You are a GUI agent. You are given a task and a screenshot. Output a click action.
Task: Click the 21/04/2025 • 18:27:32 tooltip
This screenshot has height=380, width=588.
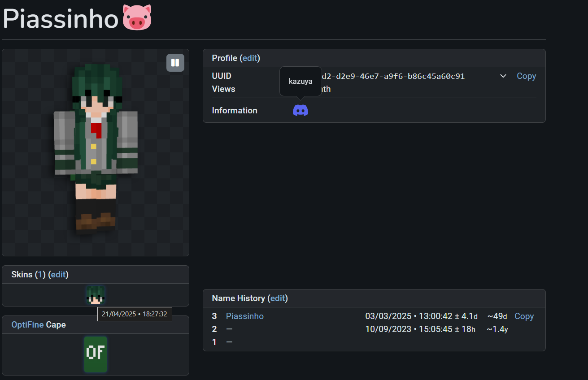135,314
